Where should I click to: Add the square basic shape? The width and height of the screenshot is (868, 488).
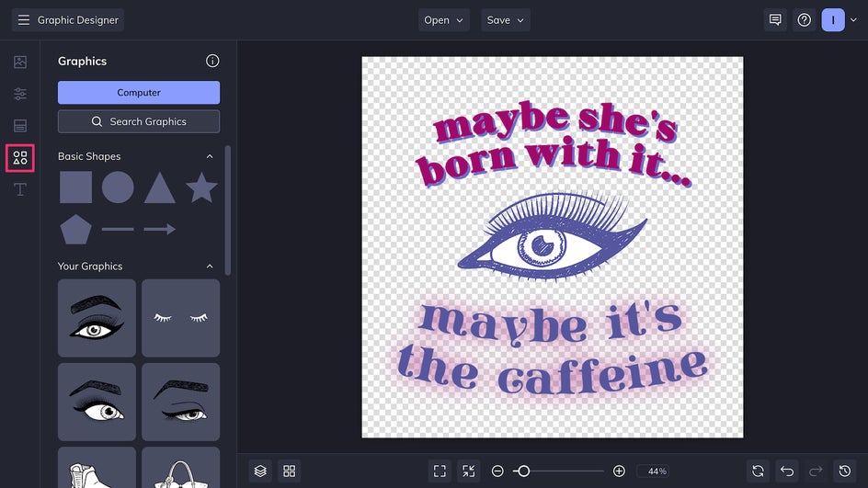(x=75, y=187)
